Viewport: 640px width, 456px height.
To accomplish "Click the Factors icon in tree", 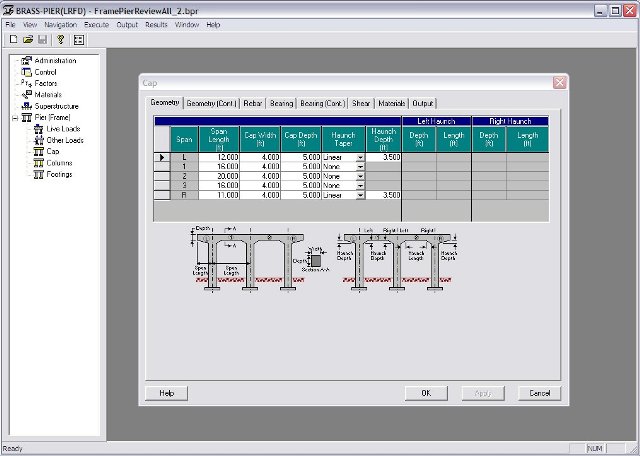I will (x=27, y=83).
